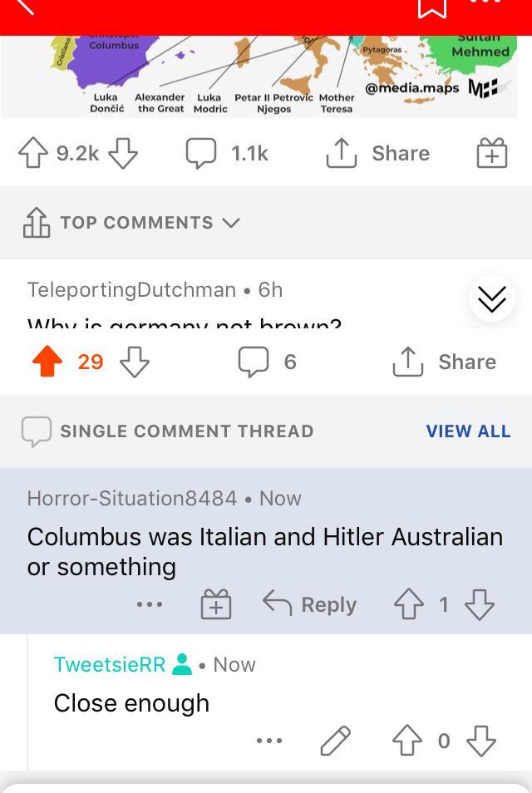The height and width of the screenshot is (793, 532).
Task: Edit the 'Close enough' comment with pencil
Action: pyautogui.click(x=336, y=741)
